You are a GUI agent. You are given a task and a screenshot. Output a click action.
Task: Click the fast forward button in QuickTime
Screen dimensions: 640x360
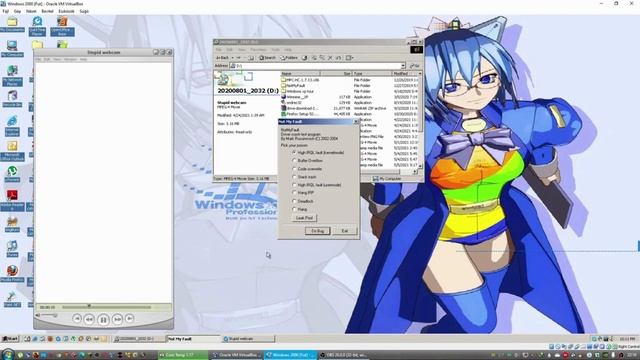pyautogui.click(x=117, y=319)
